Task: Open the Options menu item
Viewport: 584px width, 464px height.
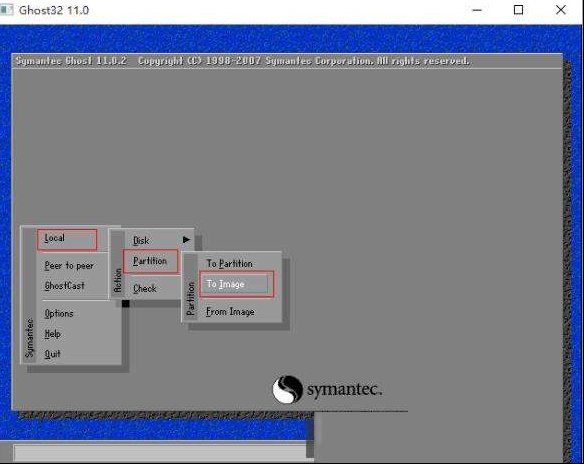Action: (59, 314)
